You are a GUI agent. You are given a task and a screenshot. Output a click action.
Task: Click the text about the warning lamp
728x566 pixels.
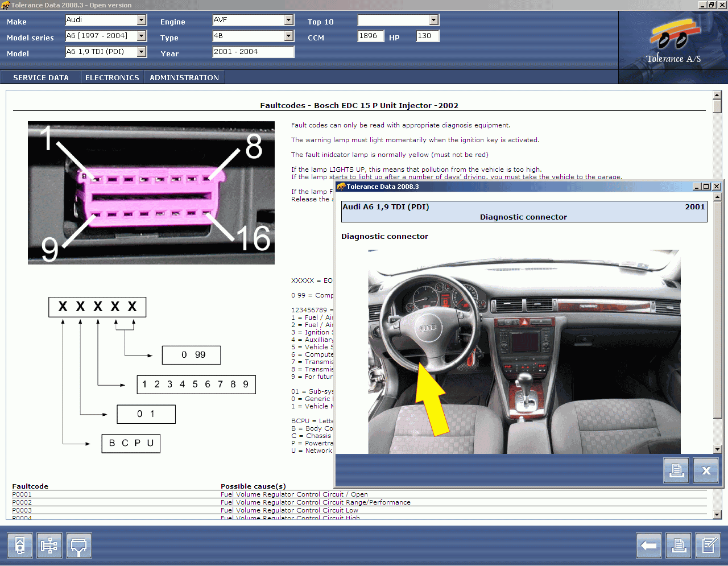[415, 140]
